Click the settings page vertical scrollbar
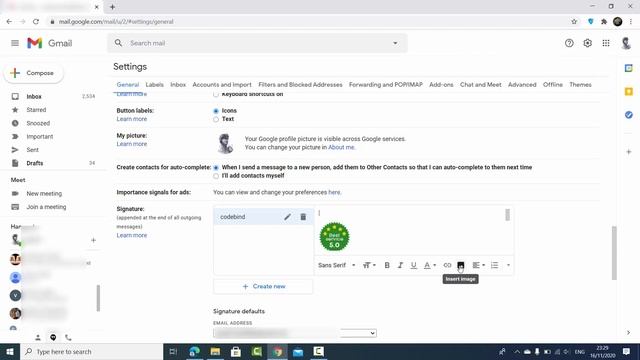 pyautogui.click(x=614, y=253)
